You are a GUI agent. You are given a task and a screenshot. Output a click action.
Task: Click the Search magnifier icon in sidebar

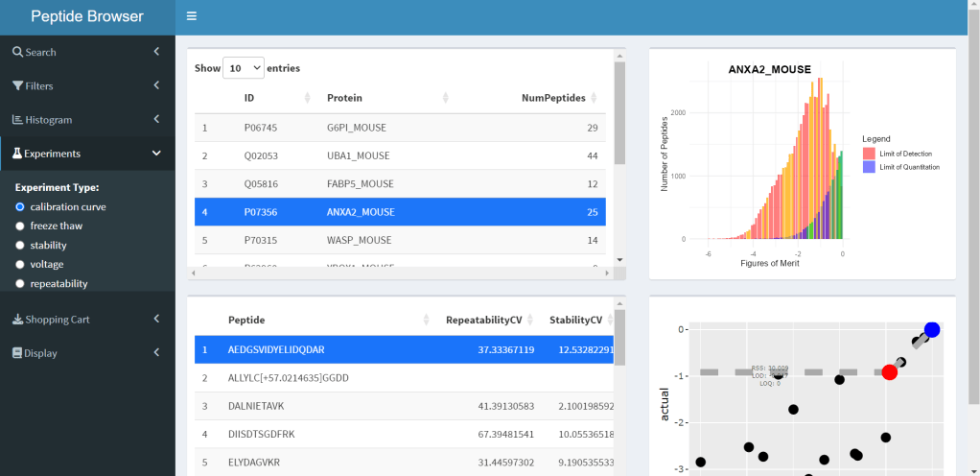tap(17, 52)
